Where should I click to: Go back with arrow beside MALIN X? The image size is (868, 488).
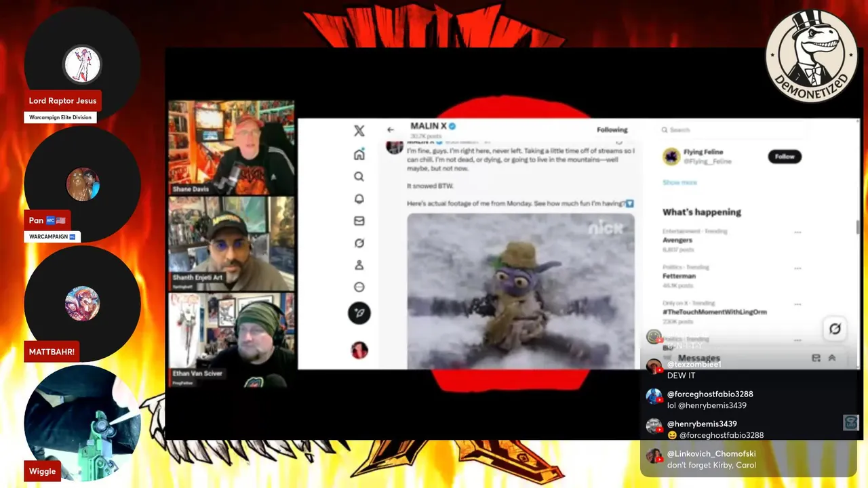391,129
